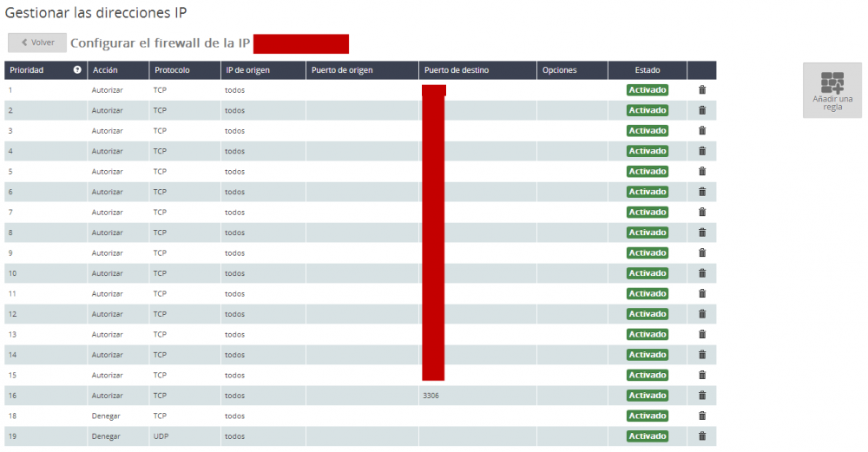Toggle Activado badge on UDP rule 19
868x452 pixels.
tap(647, 436)
